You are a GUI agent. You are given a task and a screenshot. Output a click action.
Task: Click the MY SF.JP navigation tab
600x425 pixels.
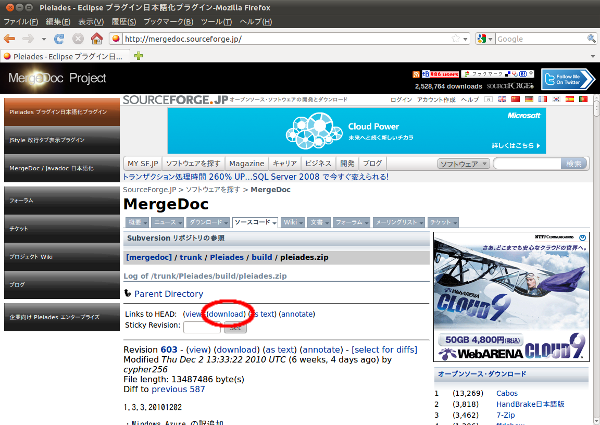coord(143,163)
